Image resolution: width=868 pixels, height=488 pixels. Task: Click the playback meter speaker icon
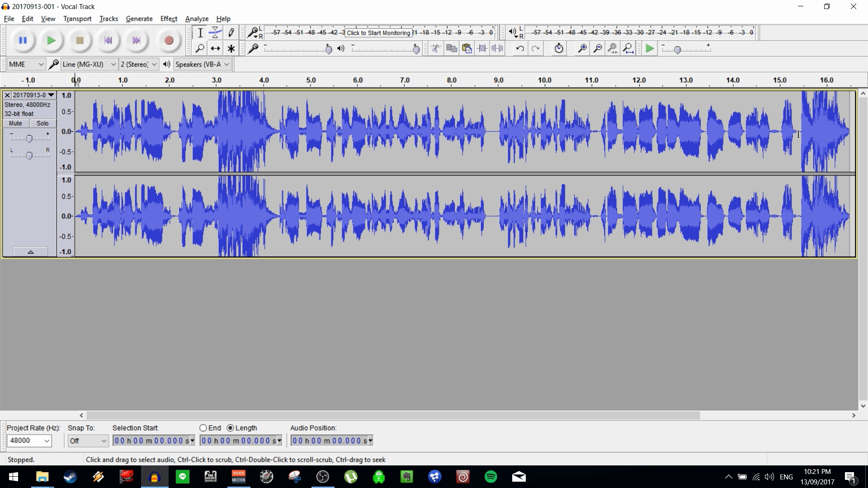point(512,32)
